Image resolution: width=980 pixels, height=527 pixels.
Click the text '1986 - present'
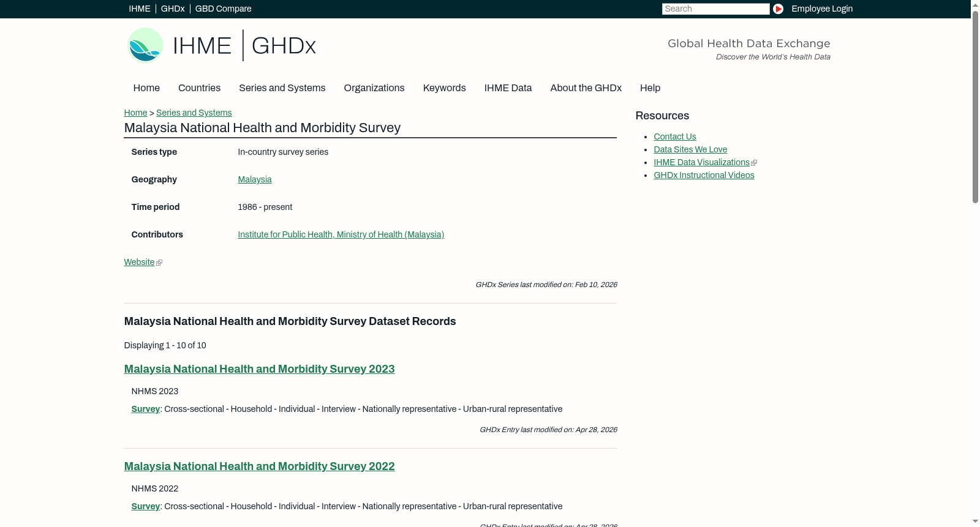[x=265, y=207]
